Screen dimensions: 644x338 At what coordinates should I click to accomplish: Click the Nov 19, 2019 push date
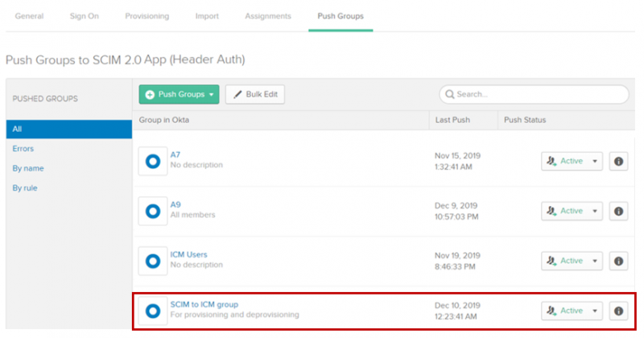pos(457,255)
